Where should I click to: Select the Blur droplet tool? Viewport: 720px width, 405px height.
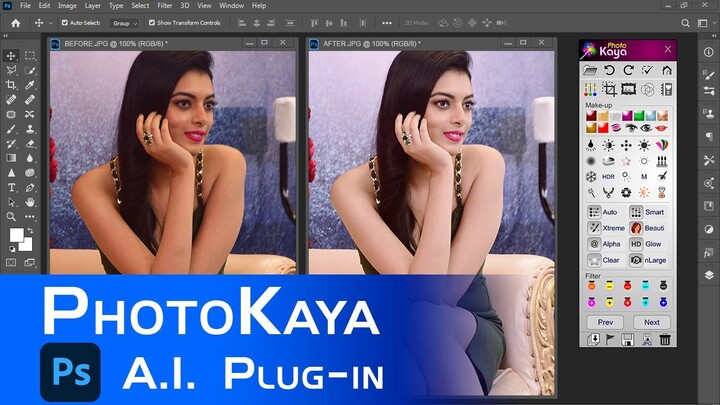click(x=30, y=158)
